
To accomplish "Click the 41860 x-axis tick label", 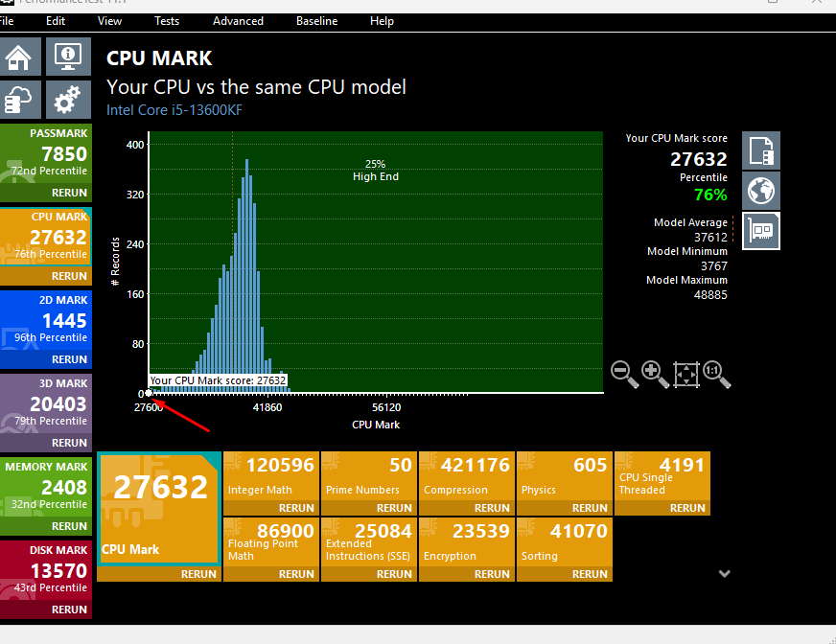I will click(x=267, y=407).
